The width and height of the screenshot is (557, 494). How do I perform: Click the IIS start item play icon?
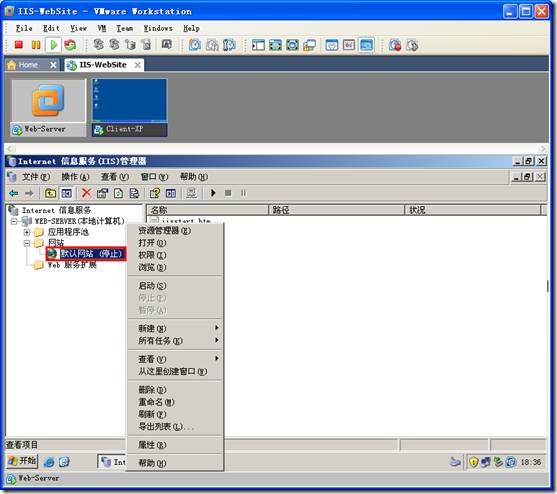213,193
